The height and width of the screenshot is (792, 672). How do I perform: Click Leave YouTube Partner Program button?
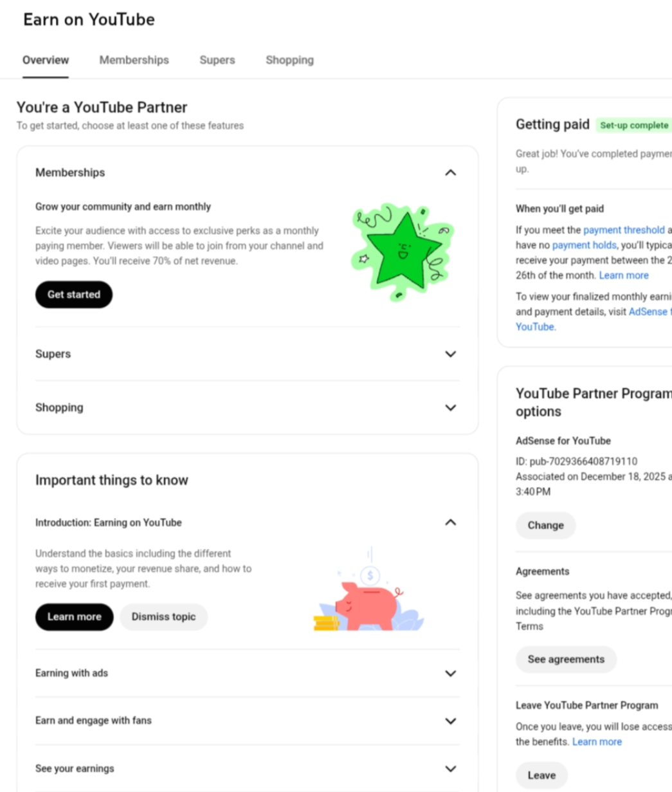coord(541,775)
